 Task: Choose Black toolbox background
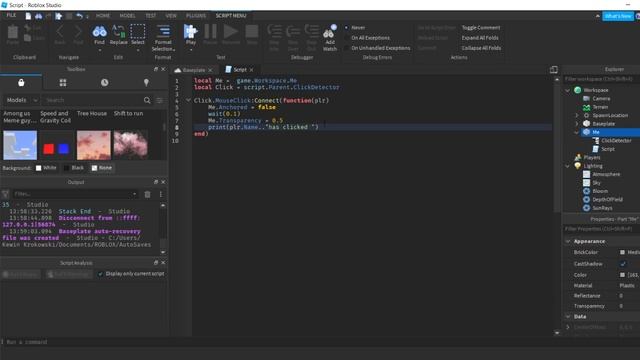[74, 168]
